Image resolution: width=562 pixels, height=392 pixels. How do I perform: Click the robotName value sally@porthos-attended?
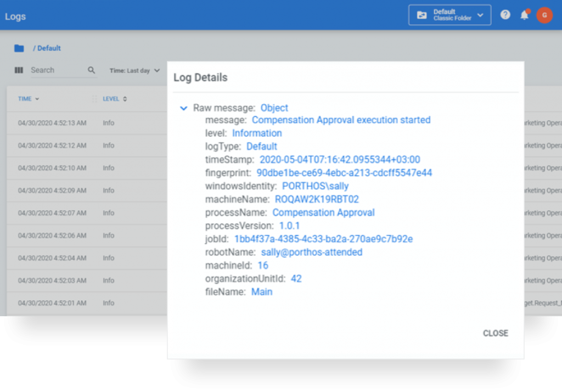pyautogui.click(x=312, y=253)
